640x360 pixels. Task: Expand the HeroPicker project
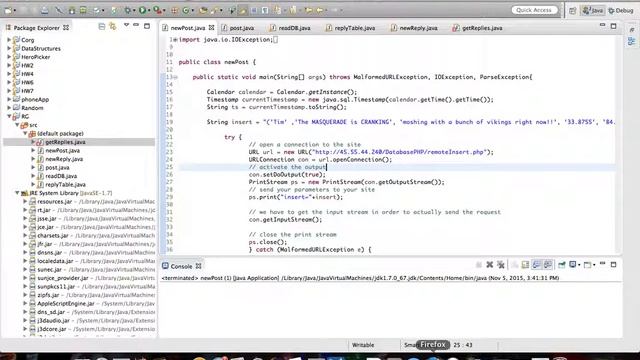[x=9, y=57]
